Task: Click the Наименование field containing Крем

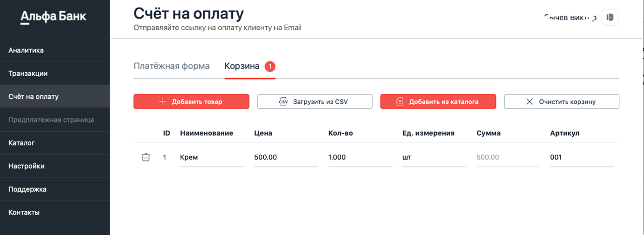Action: click(212, 157)
